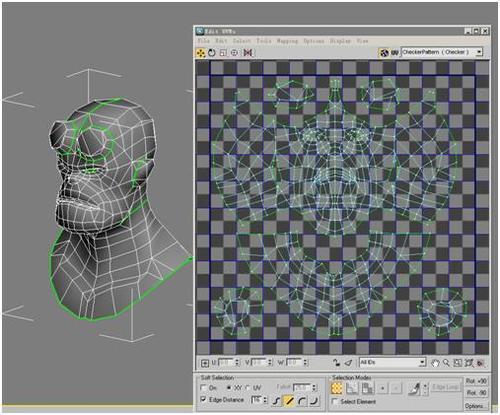Click the Options button
Viewport: 500px width, 415px height.
point(476,406)
